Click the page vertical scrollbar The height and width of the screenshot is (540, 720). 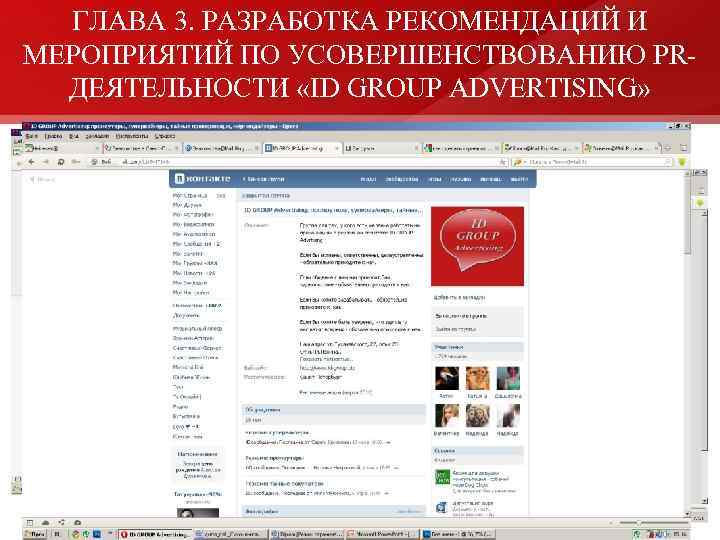point(687,342)
